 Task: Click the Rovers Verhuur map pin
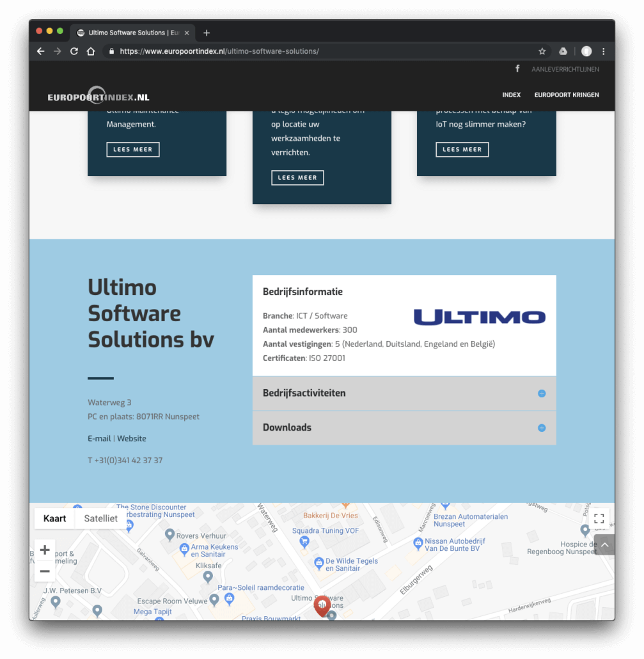click(169, 535)
